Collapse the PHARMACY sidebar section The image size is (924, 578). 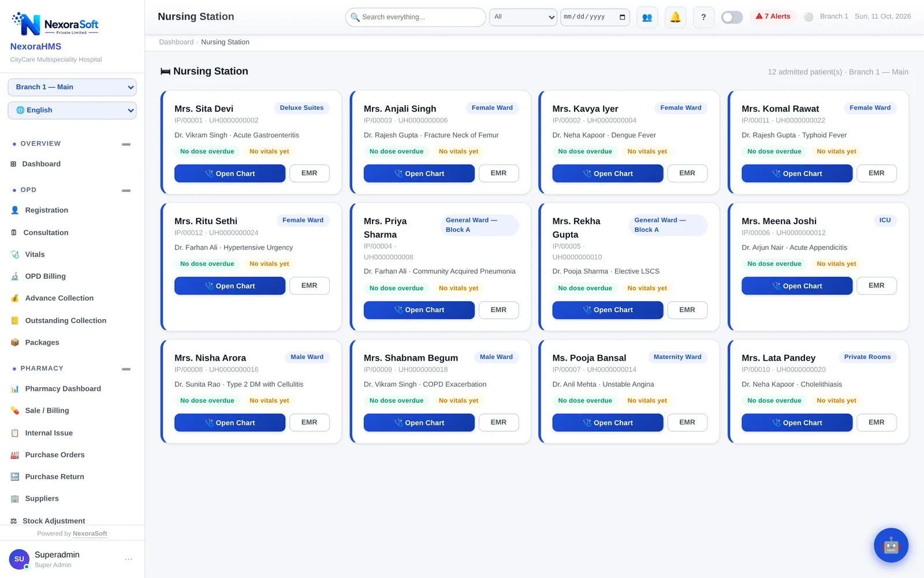point(126,369)
